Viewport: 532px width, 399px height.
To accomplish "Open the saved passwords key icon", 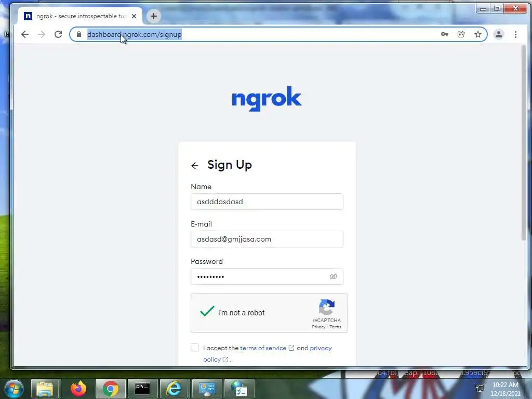I will (x=445, y=34).
